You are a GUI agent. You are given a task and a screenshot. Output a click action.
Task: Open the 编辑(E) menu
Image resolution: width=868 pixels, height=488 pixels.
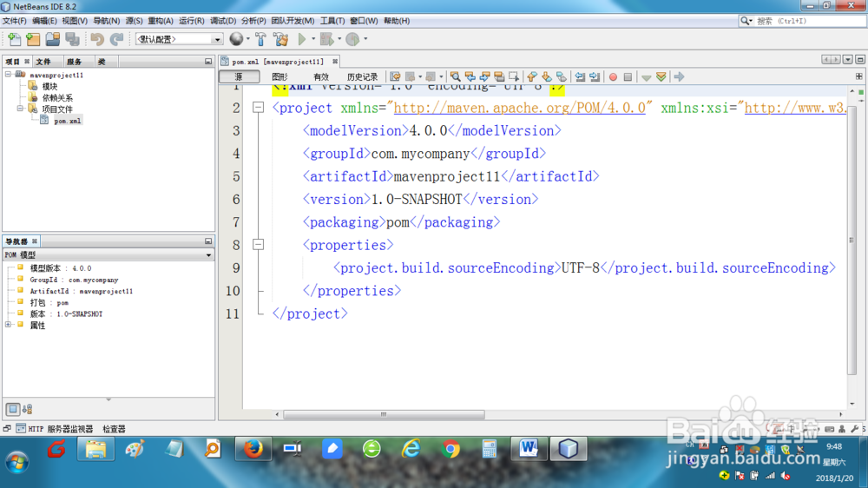click(x=44, y=21)
